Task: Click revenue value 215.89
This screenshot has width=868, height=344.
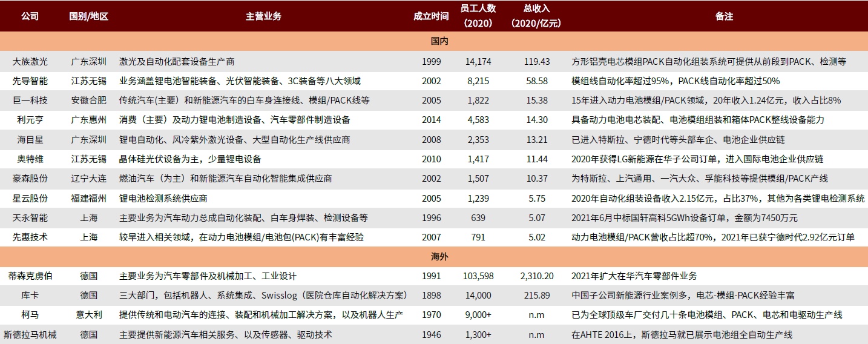Action: pyautogui.click(x=536, y=296)
